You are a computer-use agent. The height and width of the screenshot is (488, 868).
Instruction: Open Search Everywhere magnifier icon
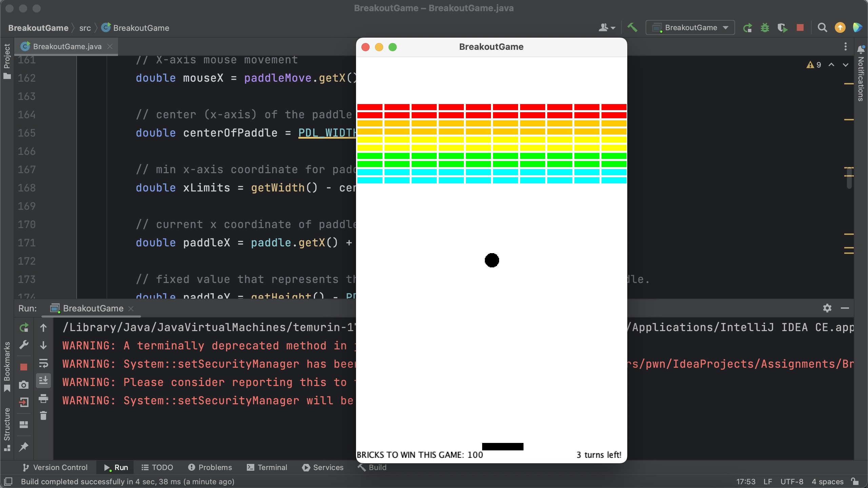[x=822, y=27]
